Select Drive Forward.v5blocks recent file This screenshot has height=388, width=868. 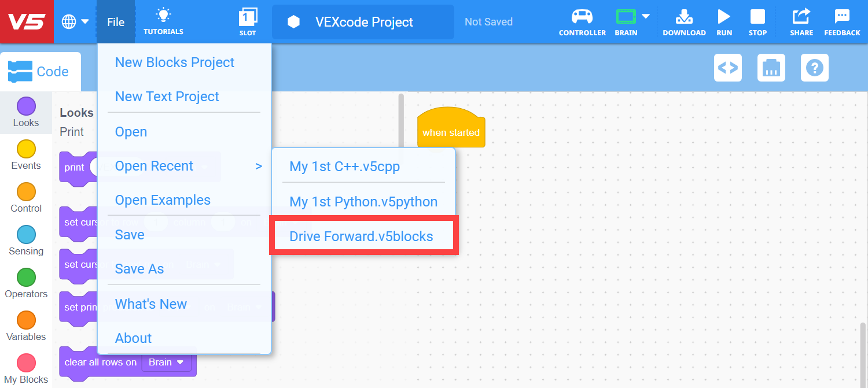(361, 236)
